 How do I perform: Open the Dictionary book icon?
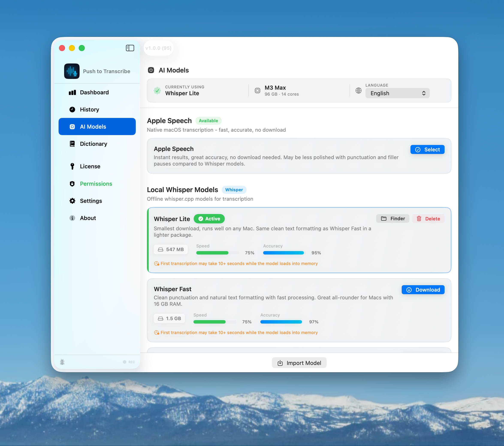tap(72, 144)
